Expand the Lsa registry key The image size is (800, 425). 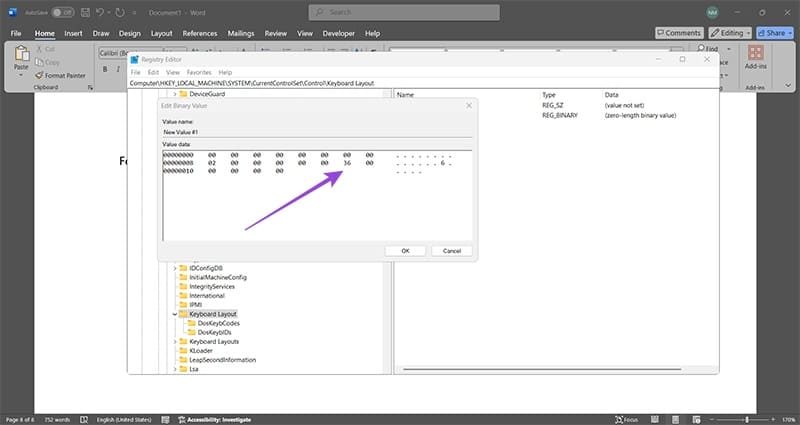pyautogui.click(x=174, y=369)
